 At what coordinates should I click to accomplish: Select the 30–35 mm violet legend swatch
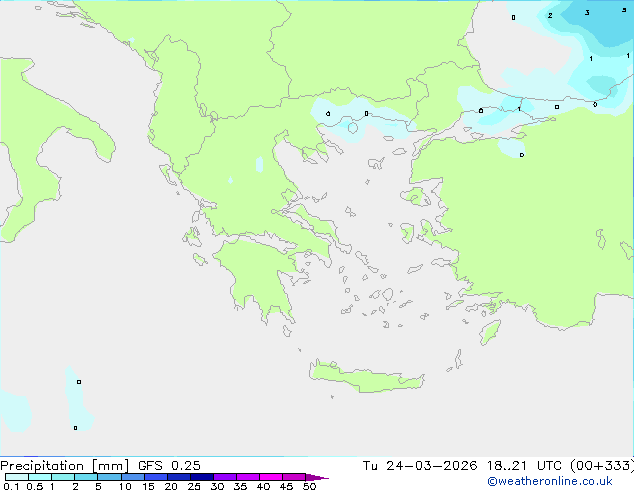pyautogui.click(x=225, y=477)
